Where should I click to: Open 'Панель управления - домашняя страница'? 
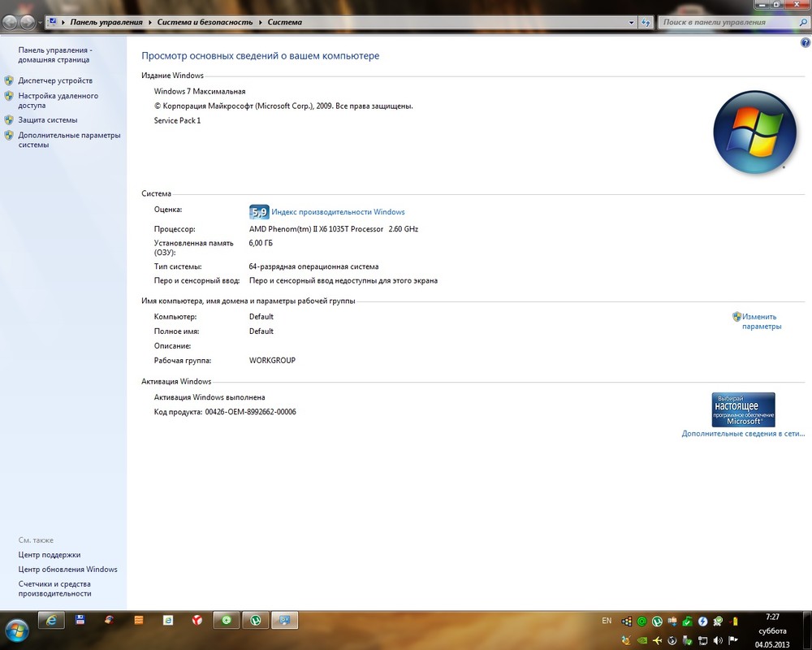[x=55, y=55]
